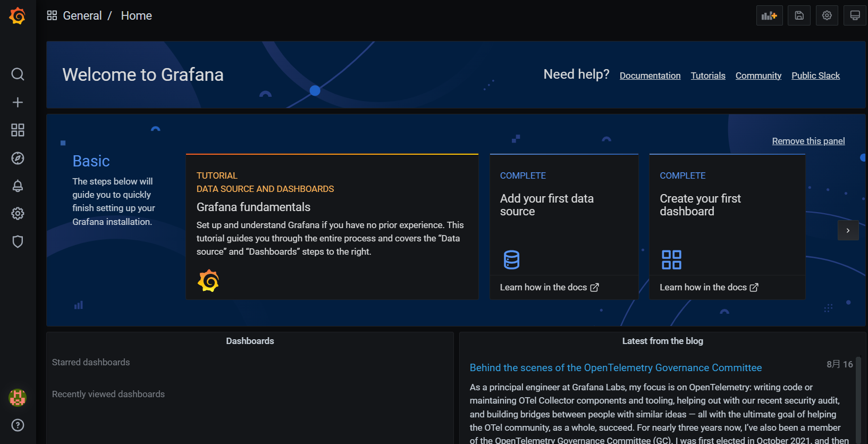868x444 pixels.
Task: Click the blog panel scrollbar
Action: tap(858, 400)
